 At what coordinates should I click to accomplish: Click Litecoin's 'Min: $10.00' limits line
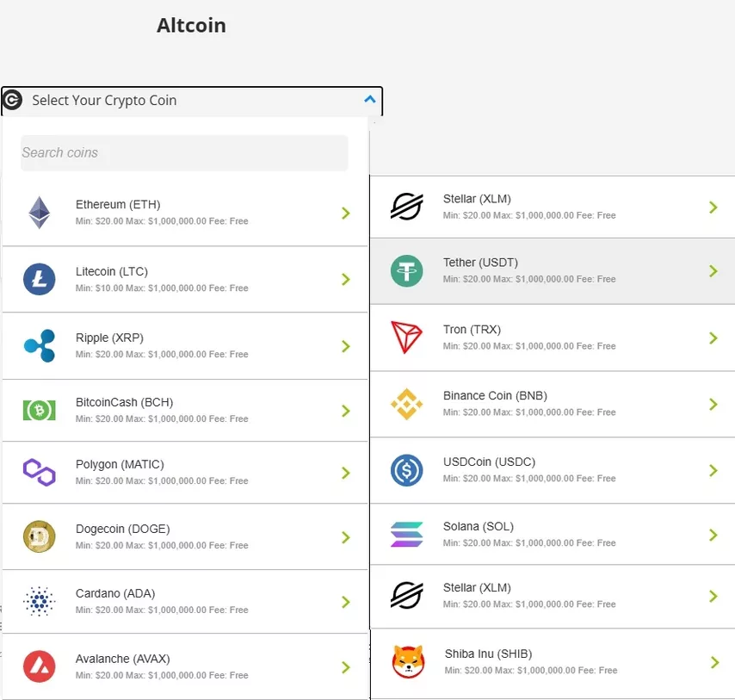coord(162,288)
